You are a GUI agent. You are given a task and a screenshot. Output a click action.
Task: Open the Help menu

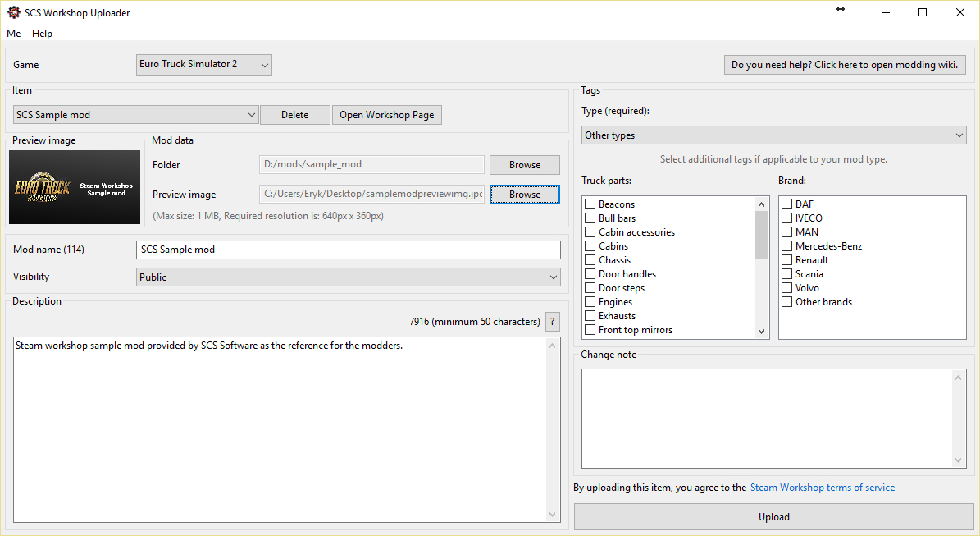(42, 34)
